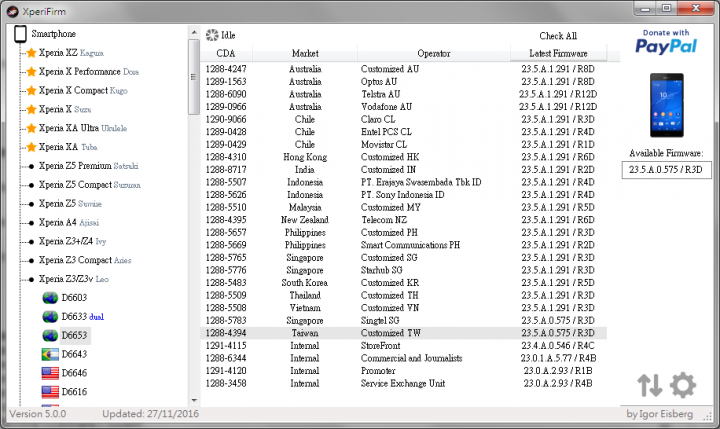The image size is (720, 429).
Task: Expand the Xperia Z5 Sumire node
Action: pos(31,204)
